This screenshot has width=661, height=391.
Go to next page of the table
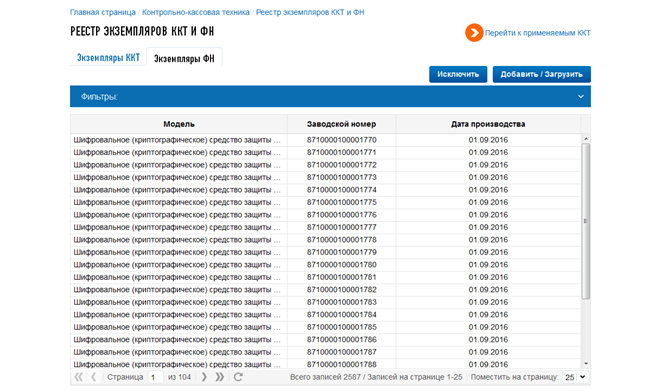click(x=204, y=377)
